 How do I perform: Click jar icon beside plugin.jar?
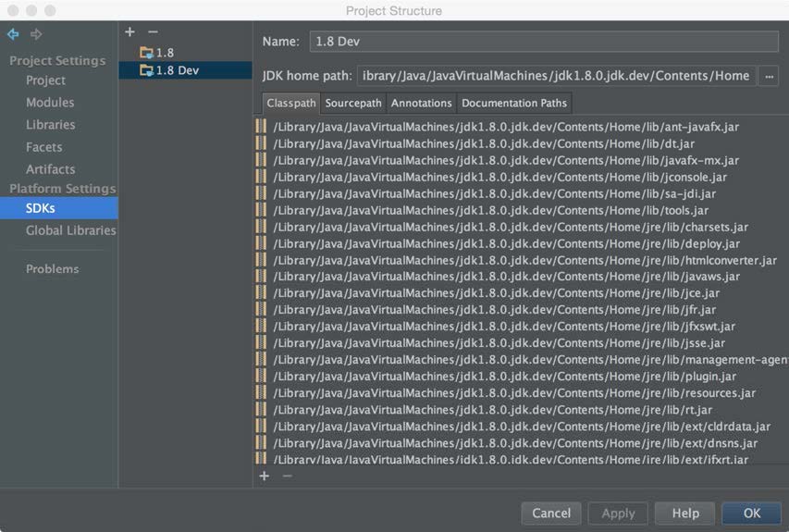(261, 376)
